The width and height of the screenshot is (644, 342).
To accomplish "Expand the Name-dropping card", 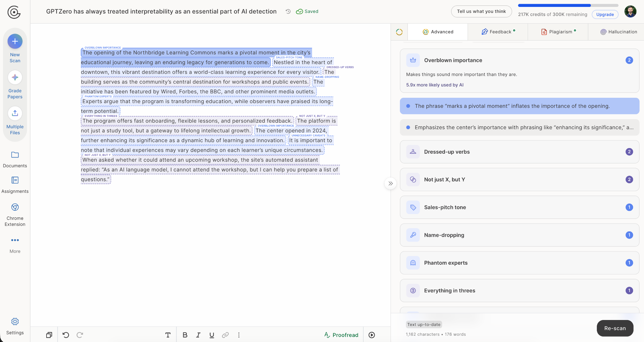I will (519, 235).
